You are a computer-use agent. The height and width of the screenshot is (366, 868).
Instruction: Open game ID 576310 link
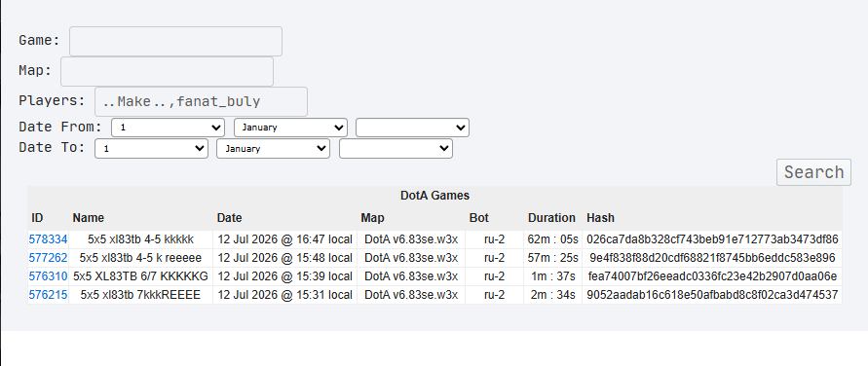tap(48, 275)
